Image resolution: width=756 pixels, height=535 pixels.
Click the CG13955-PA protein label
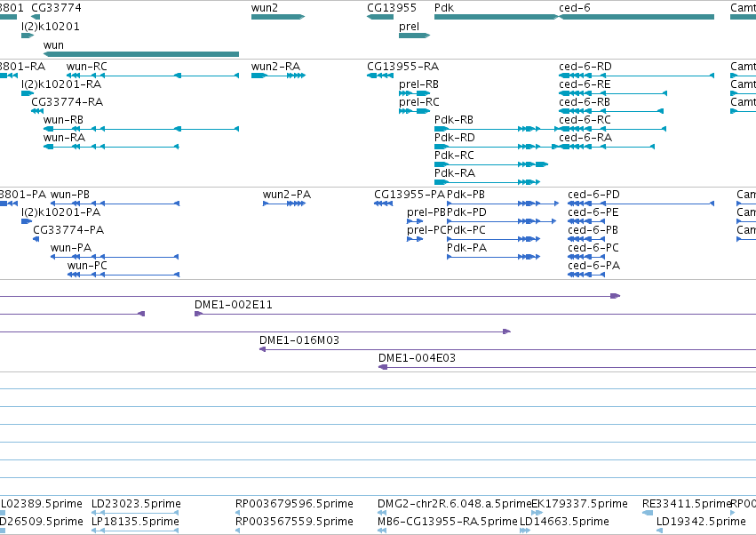[x=410, y=195]
